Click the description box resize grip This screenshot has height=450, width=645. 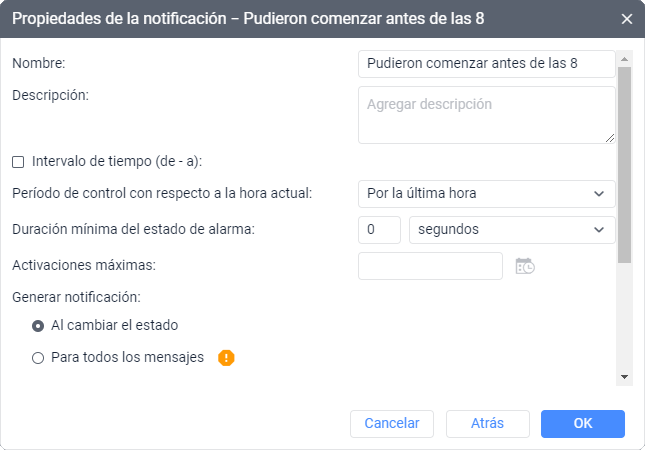tap(610, 138)
